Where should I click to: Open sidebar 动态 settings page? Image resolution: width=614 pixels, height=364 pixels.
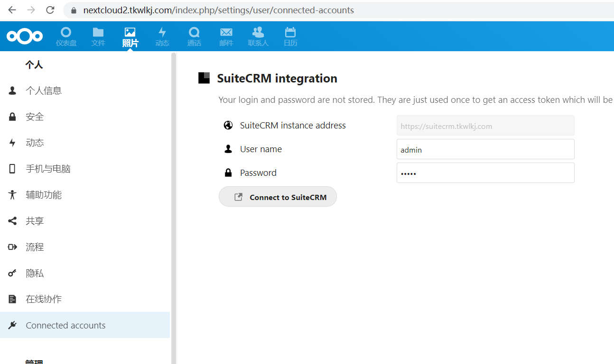pos(85,143)
